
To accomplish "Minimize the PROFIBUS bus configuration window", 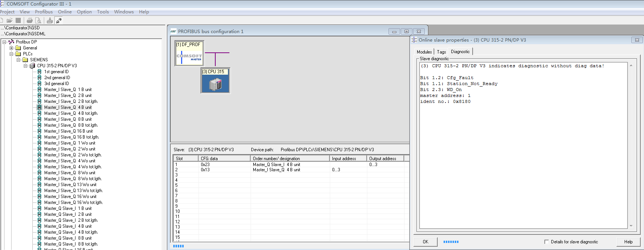I will pyautogui.click(x=394, y=32).
